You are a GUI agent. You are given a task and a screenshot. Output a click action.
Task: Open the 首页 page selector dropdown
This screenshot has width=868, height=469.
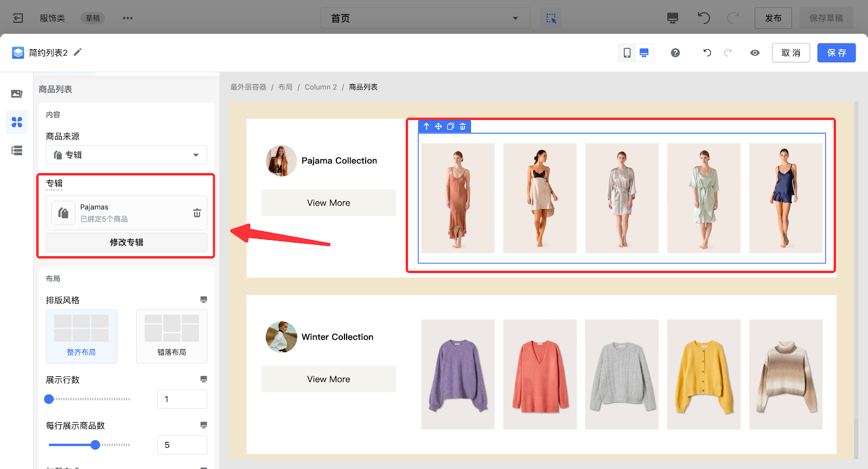tap(425, 18)
